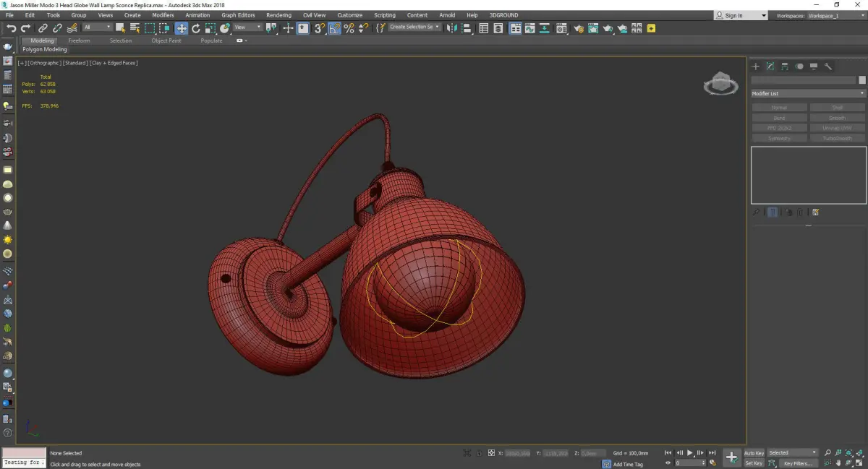
Task: Open the Utilities wrench panel
Action: point(828,66)
